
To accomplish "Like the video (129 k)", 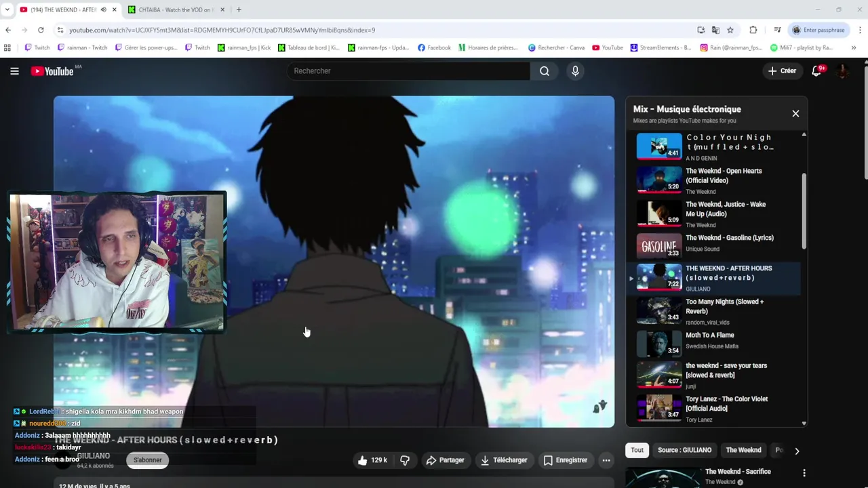I will click(372, 460).
